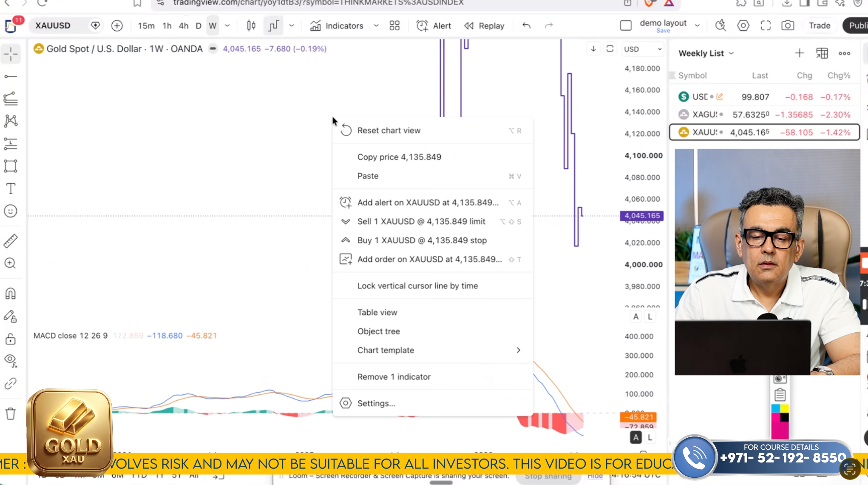The height and width of the screenshot is (485, 868).
Task: Open the USD currency dropdown
Action: (x=642, y=49)
